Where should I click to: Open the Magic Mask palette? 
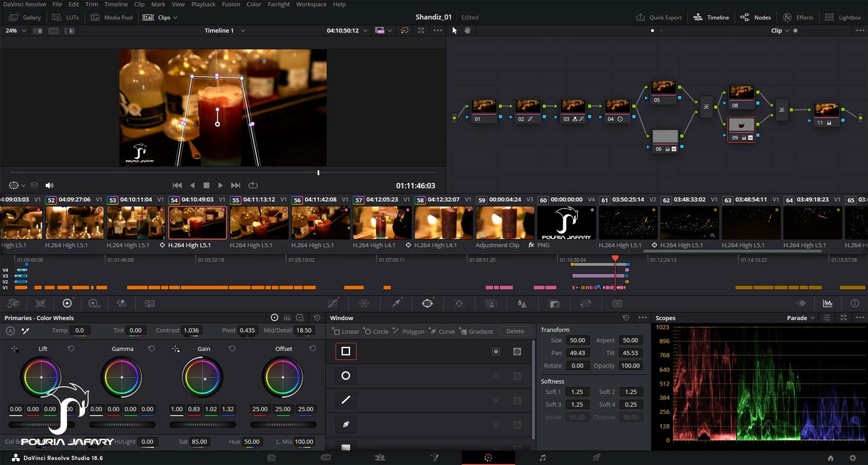[491, 303]
